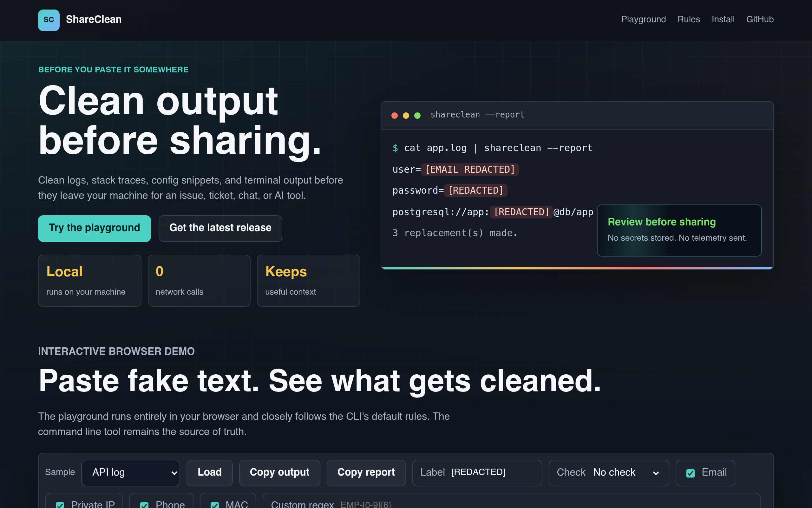
Task: Click the 'cat app.log | shareclean --report' command
Action: click(498, 148)
